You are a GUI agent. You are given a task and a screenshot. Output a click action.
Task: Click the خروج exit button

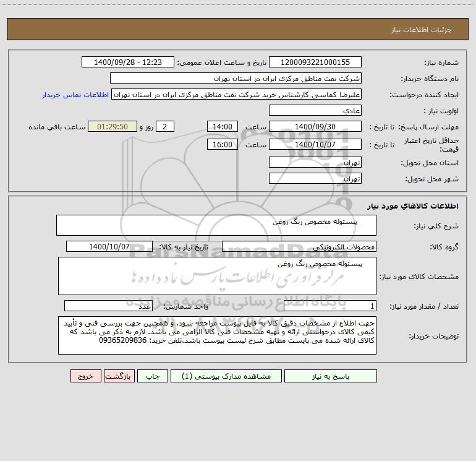(x=85, y=376)
